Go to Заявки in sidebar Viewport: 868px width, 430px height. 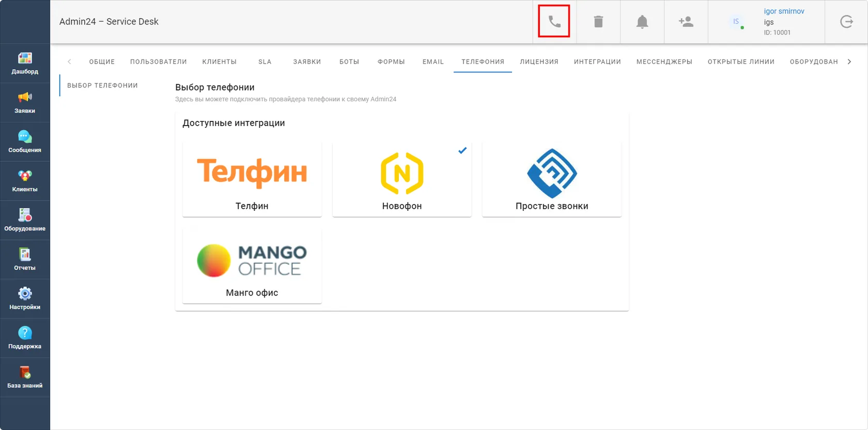coord(25,103)
